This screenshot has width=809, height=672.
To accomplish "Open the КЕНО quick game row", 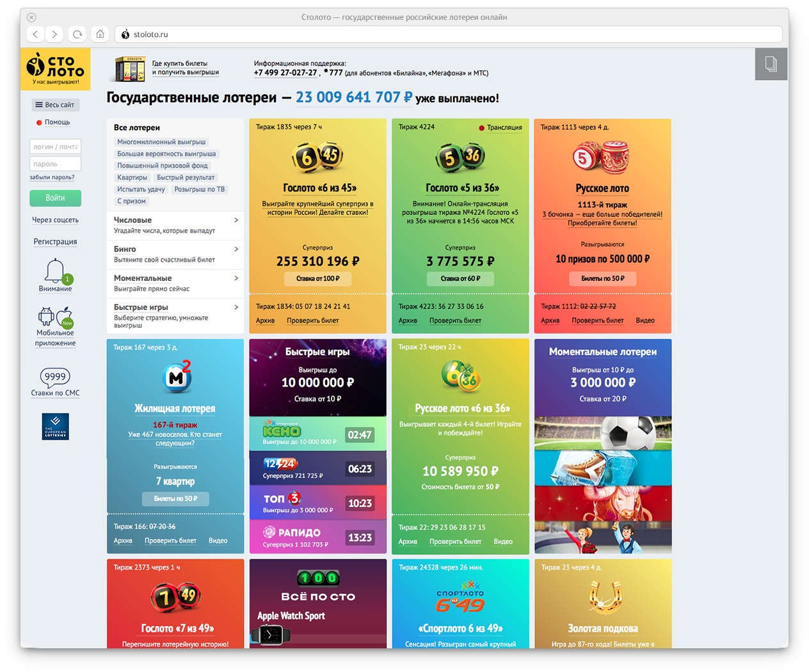I will coord(317,434).
